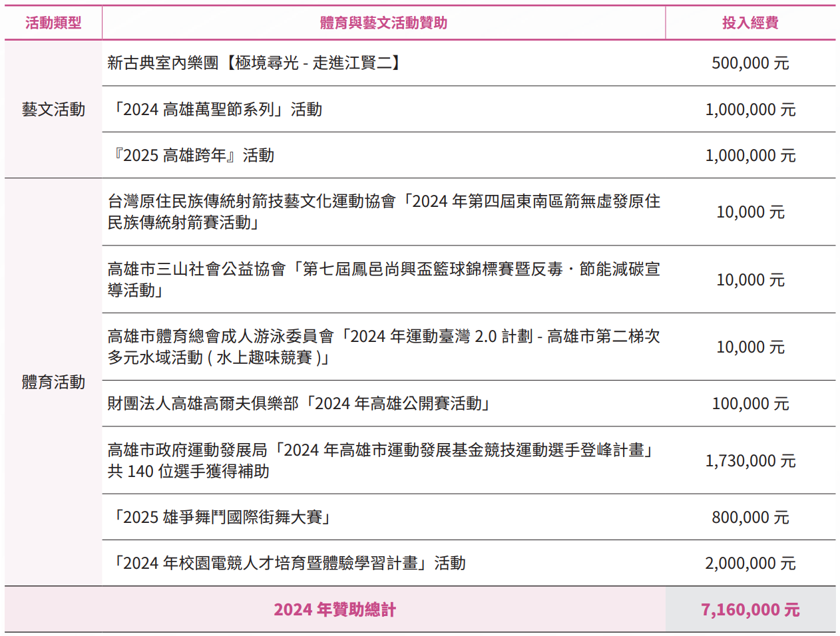
Task: Click the 高雄市三山社會公益協會 basketball event entry
Action: click(383, 279)
